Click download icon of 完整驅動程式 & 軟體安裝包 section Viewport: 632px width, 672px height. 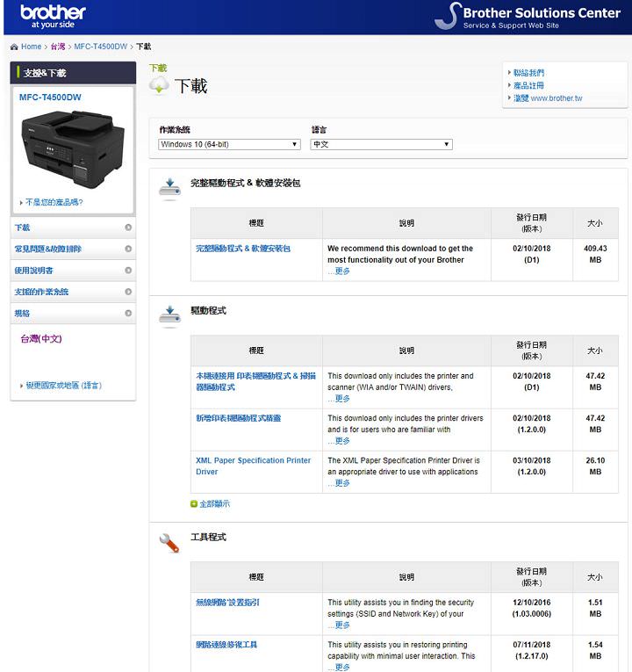(170, 190)
